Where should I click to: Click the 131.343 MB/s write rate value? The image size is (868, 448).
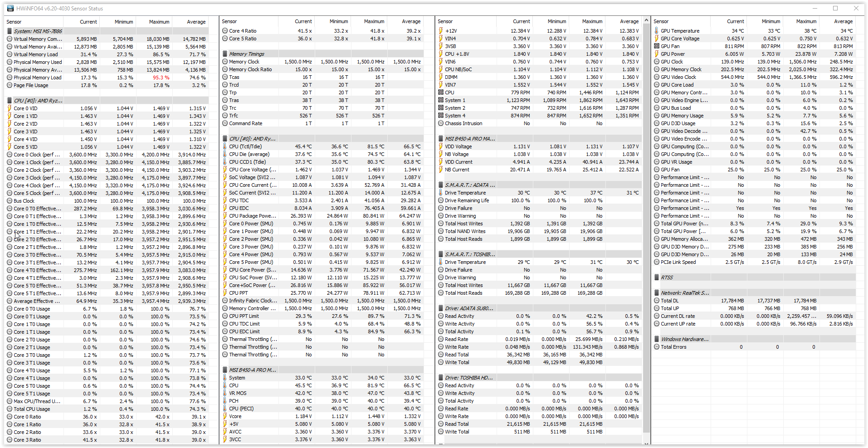(x=588, y=347)
